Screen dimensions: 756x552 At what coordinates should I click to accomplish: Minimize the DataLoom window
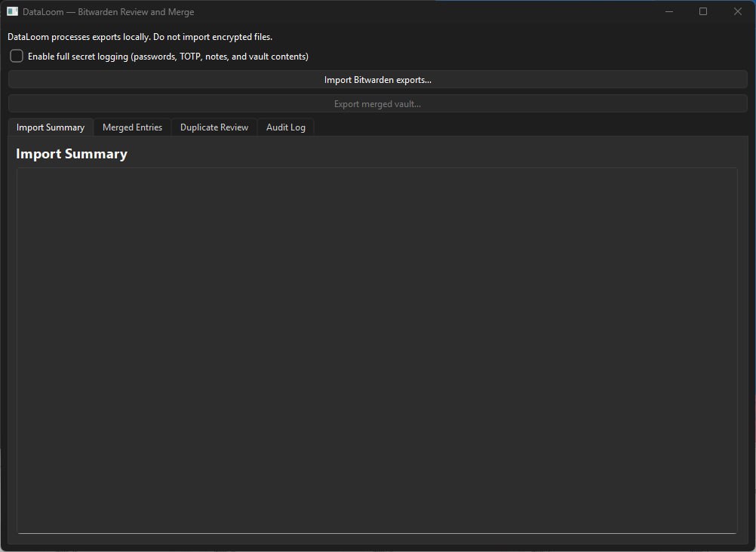pyautogui.click(x=669, y=11)
